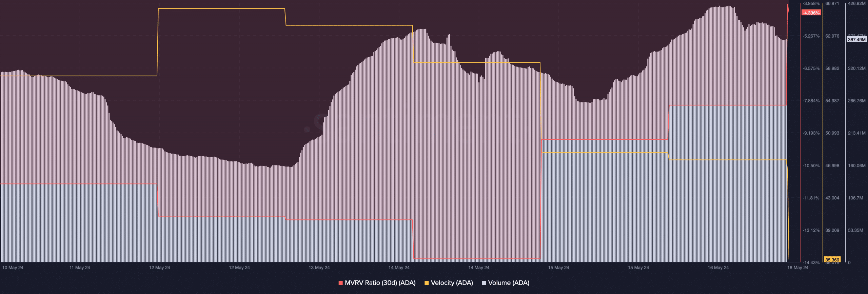The height and width of the screenshot is (294, 868).
Task: Click the -3.958% axis label
Action: coord(811,3)
